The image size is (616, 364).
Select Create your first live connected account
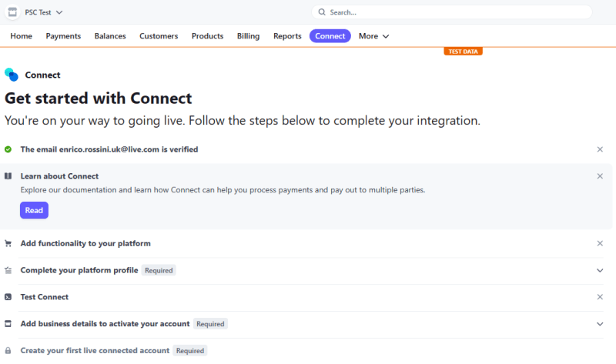click(95, 351)
